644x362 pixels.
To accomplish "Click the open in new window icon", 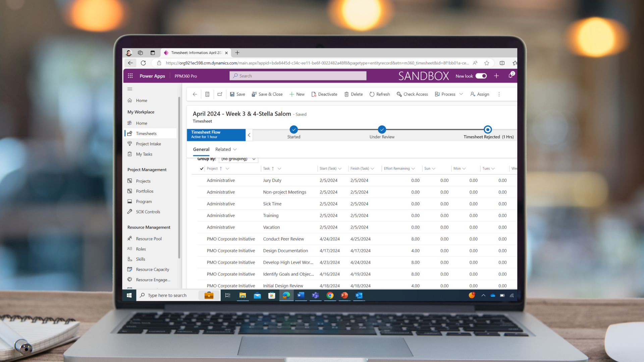I will pos(220,94).
